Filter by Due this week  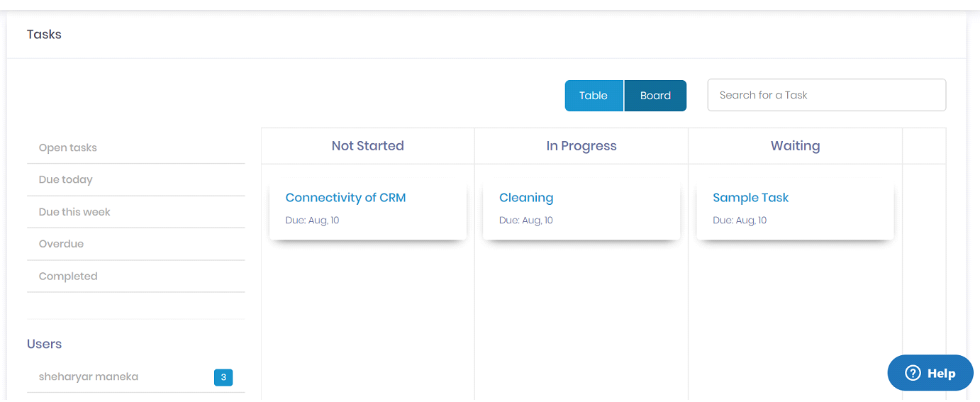(x=136, y=212)
